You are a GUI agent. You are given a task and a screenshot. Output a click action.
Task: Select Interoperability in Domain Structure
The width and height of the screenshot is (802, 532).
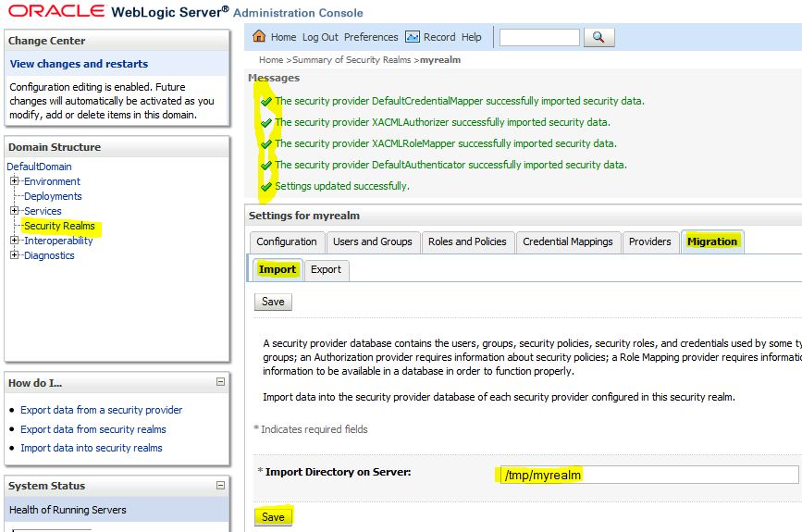[58, 241]
